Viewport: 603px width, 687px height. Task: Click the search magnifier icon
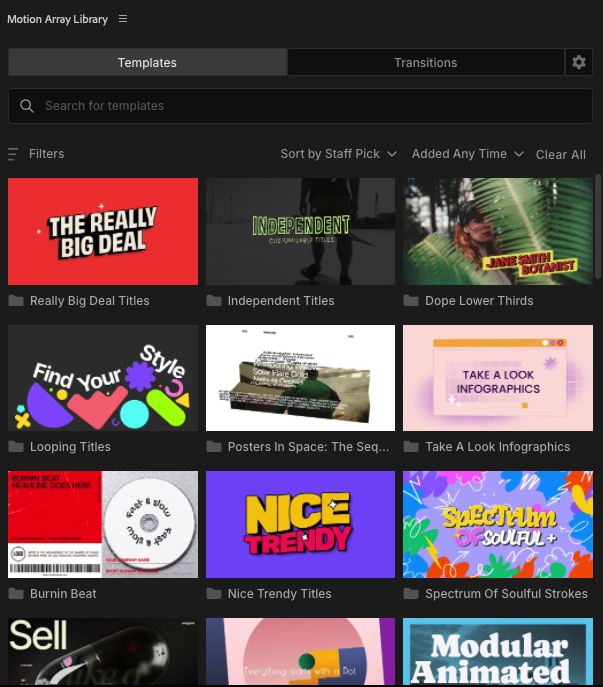pos(27,106)
